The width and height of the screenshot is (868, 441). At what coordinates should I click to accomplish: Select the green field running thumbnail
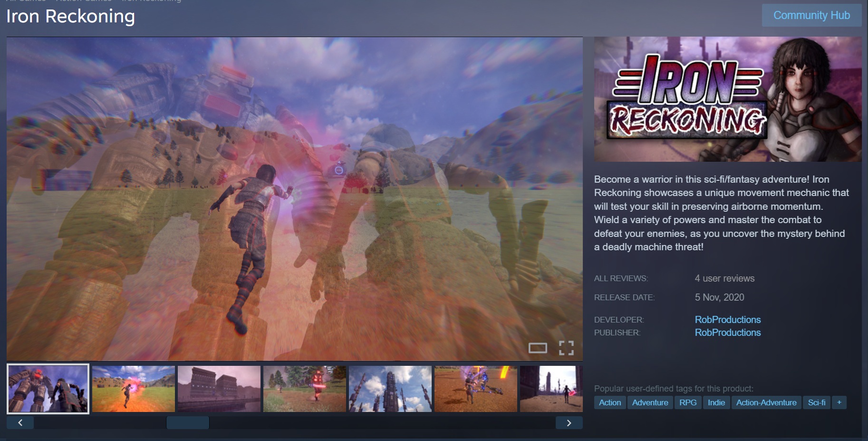134,389
